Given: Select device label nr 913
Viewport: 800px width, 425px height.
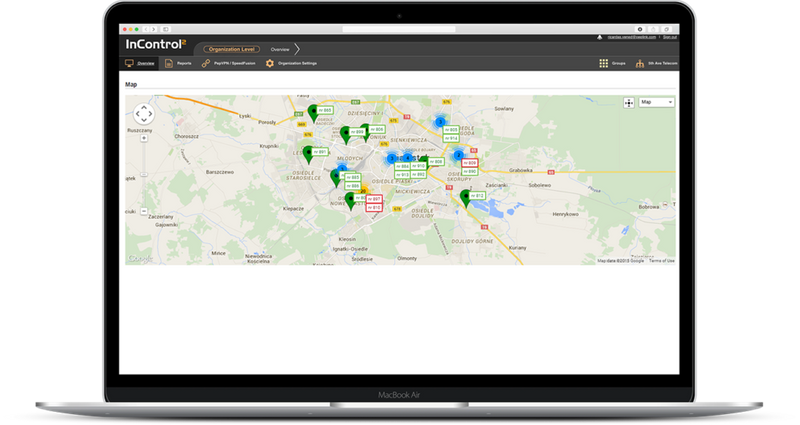Looking at the screenshot, I should pos(403,175).
